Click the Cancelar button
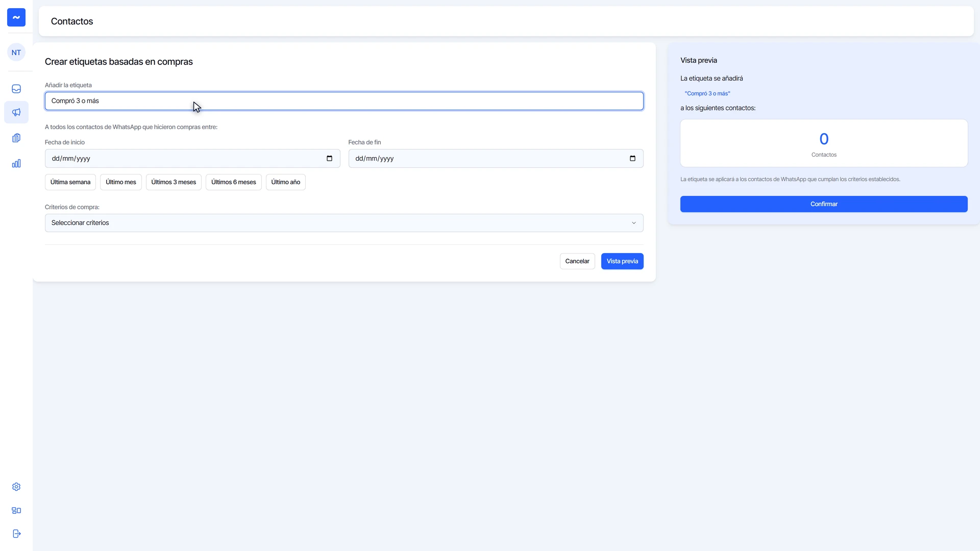The width and height of the screenshot is (980, 551). pos(577,261)
